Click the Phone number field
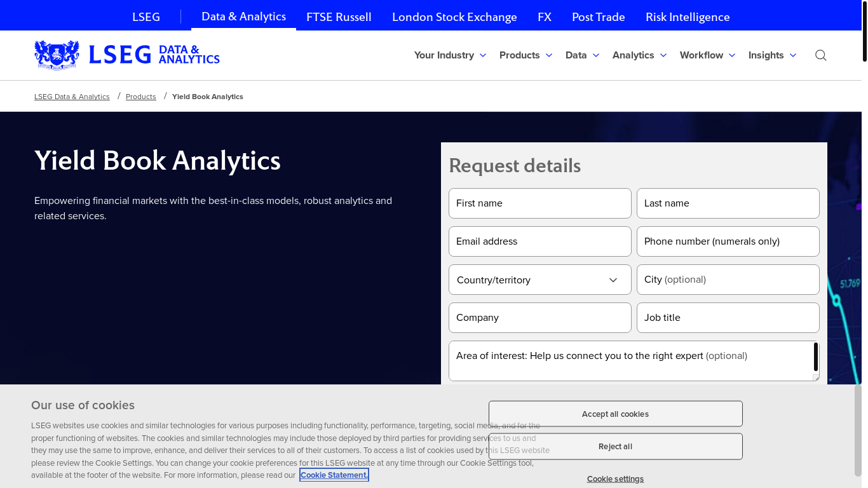This screenshot has height=488, width=868. tap(728, 241)
